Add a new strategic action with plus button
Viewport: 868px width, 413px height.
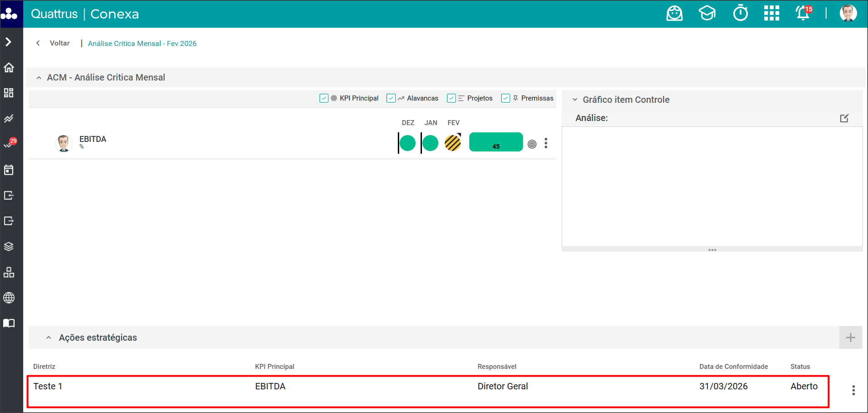tap(850, 337)
